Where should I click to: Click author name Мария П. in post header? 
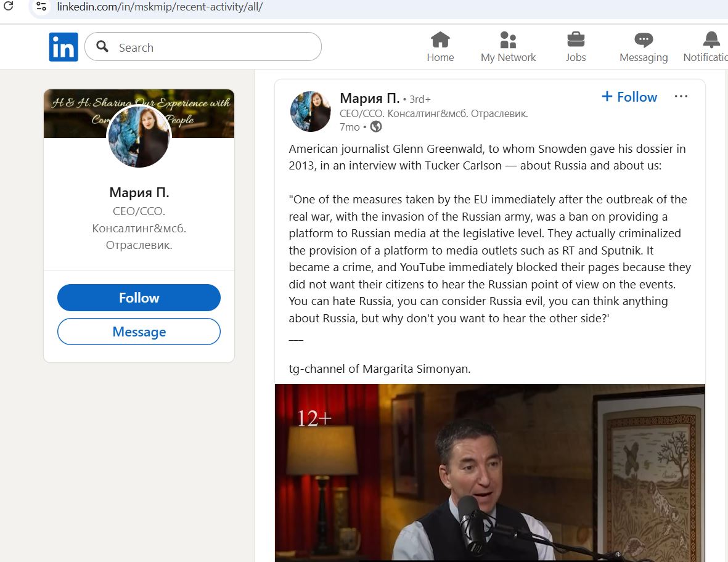(x=370, y=99)
